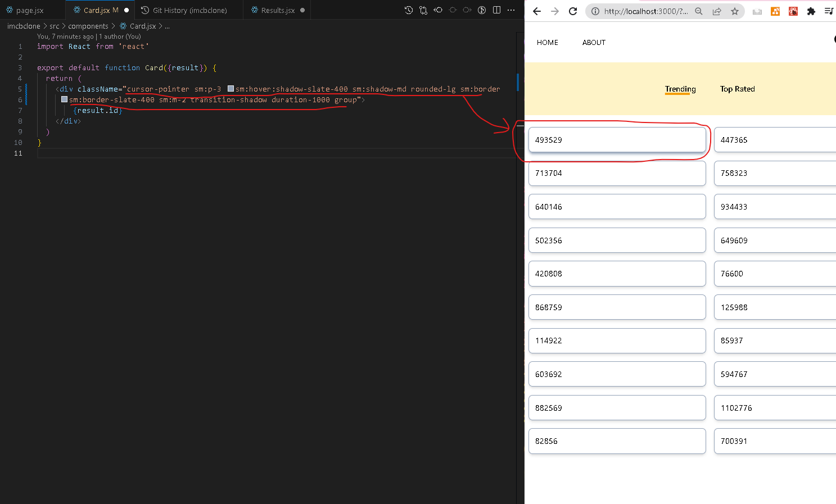Viewport: 836px width, 504px height.
Task: Select the card 649609
Action: (x=775, y=240)
